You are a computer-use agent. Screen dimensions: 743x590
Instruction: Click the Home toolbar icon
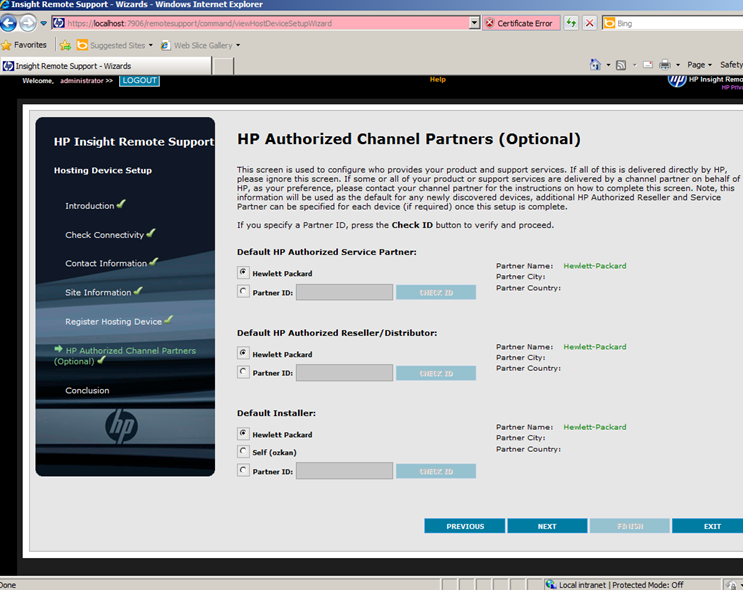(595, 64)
